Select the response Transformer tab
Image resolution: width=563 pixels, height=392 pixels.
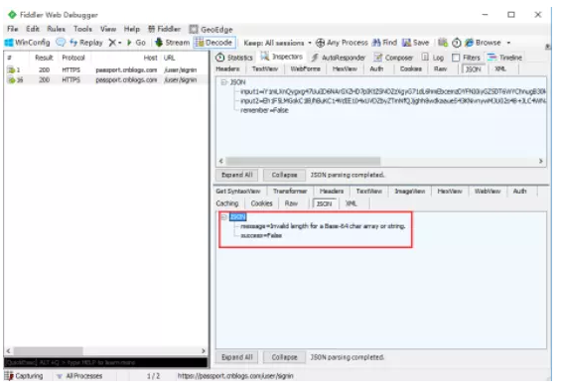(x=290, y=191)
